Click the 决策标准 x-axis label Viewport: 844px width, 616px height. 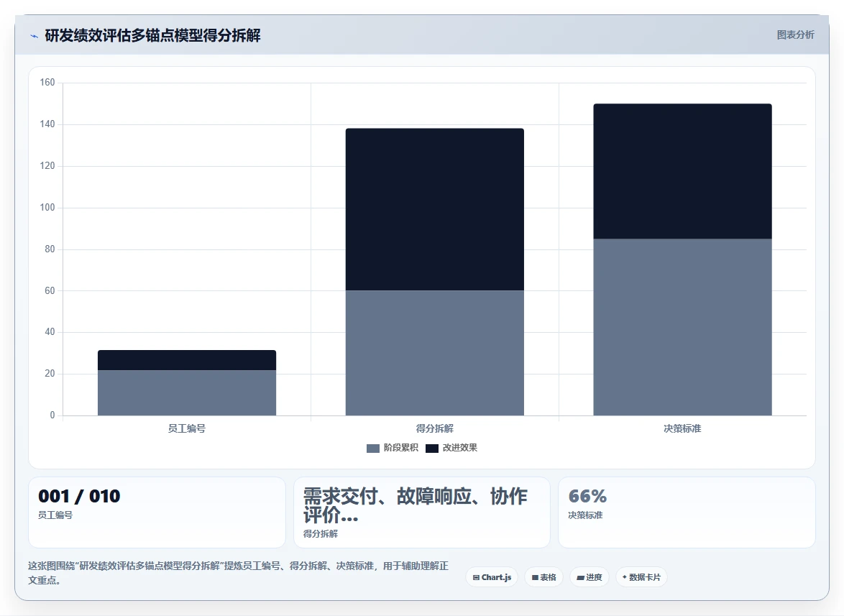682,428
